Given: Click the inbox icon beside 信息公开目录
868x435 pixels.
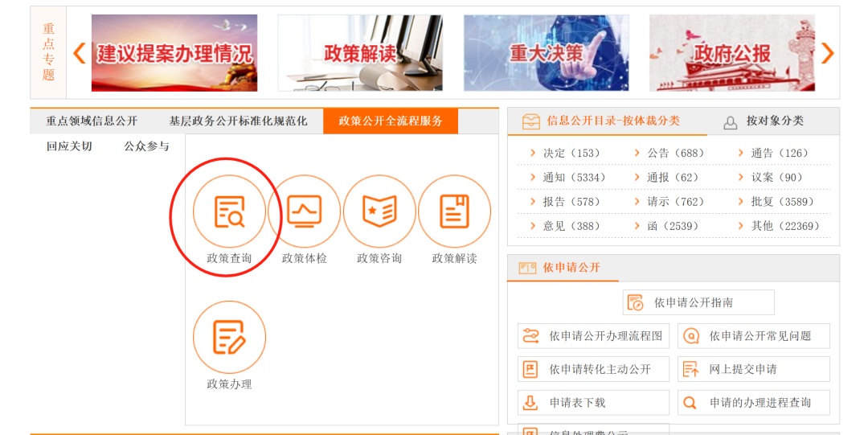Looking at the screenshot, I should pos(531,121).
